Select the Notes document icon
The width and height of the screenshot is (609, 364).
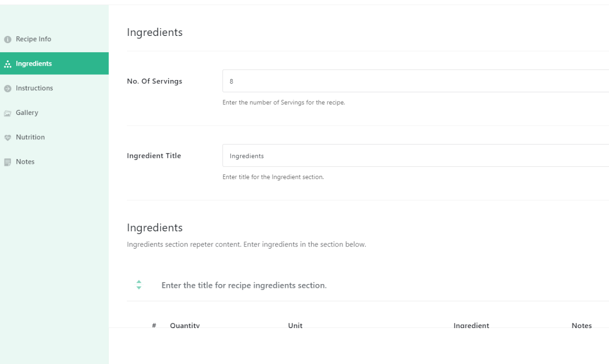pyautogui.click(x=7, y=161)
